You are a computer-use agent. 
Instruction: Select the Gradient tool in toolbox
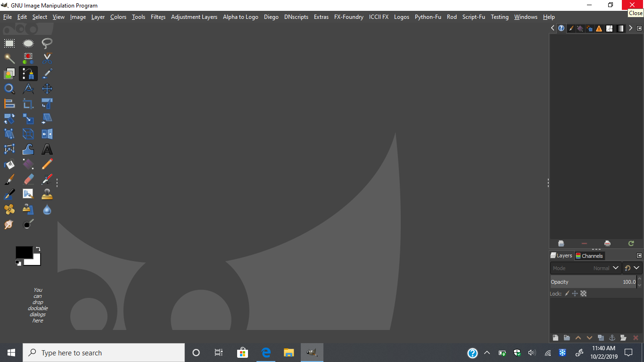[x=28, y=164]
